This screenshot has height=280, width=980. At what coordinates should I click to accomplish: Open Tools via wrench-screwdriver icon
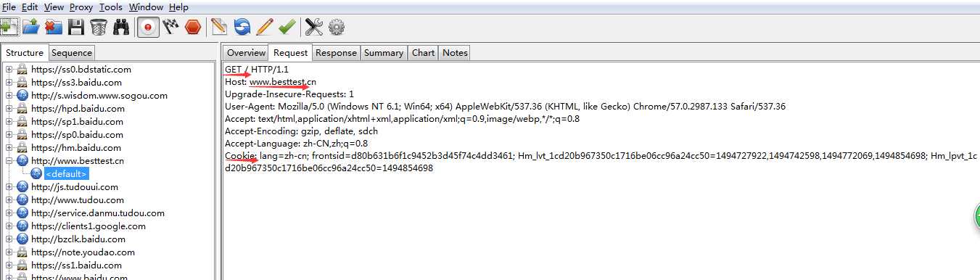[313, 28]
